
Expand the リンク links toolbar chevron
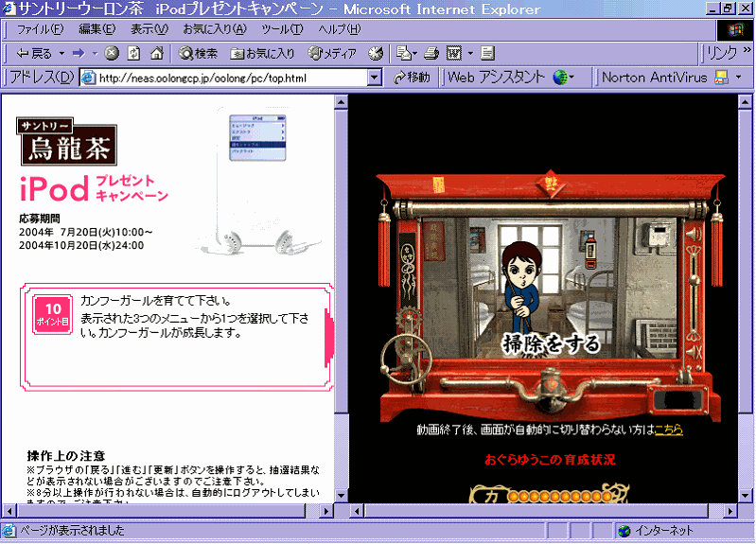(747, 50)
